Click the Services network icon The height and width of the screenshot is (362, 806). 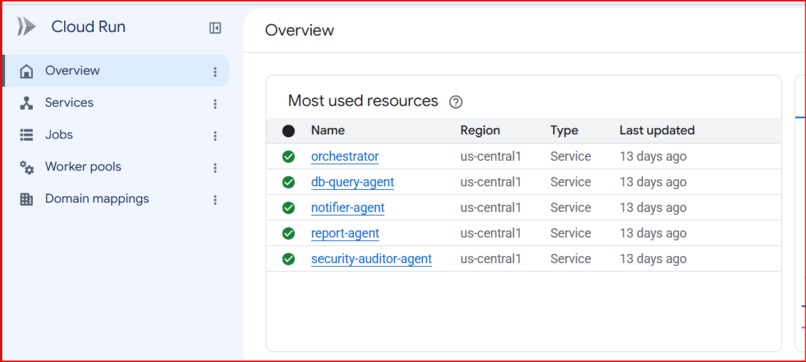(x=26, y=103)
